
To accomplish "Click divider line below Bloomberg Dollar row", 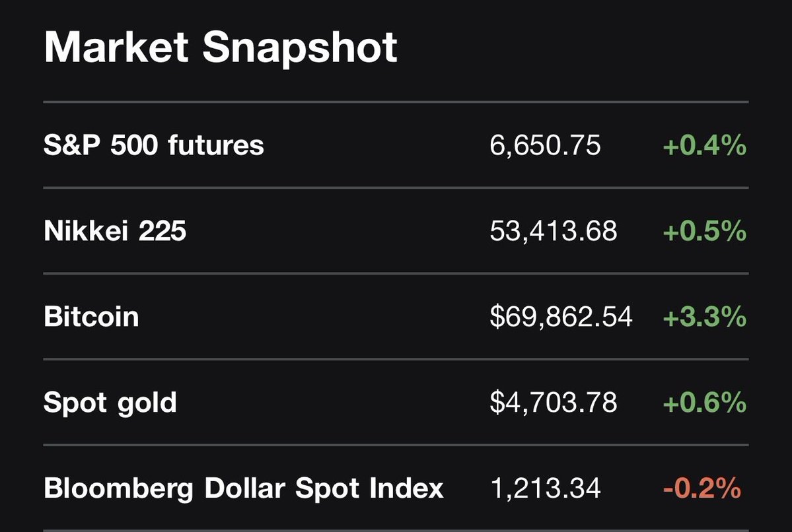I will (x=396, y=530).
